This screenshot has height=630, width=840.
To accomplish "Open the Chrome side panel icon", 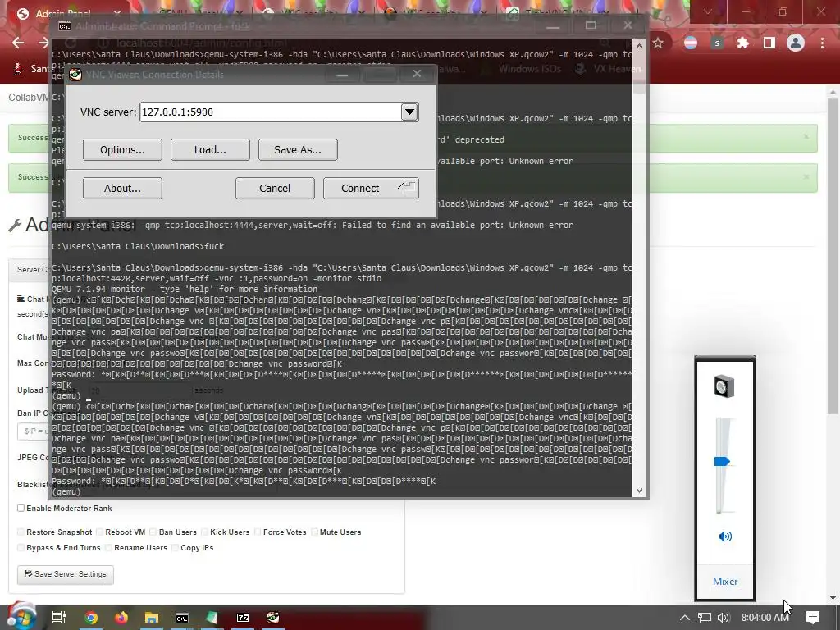I will pyautogui.click(x=769, y=43).
